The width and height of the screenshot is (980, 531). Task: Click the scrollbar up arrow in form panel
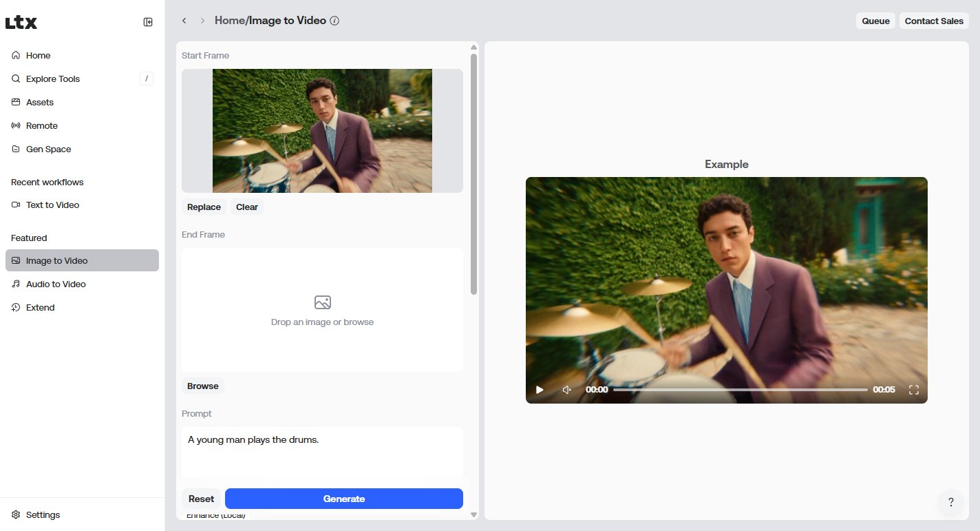coord(473,47)
